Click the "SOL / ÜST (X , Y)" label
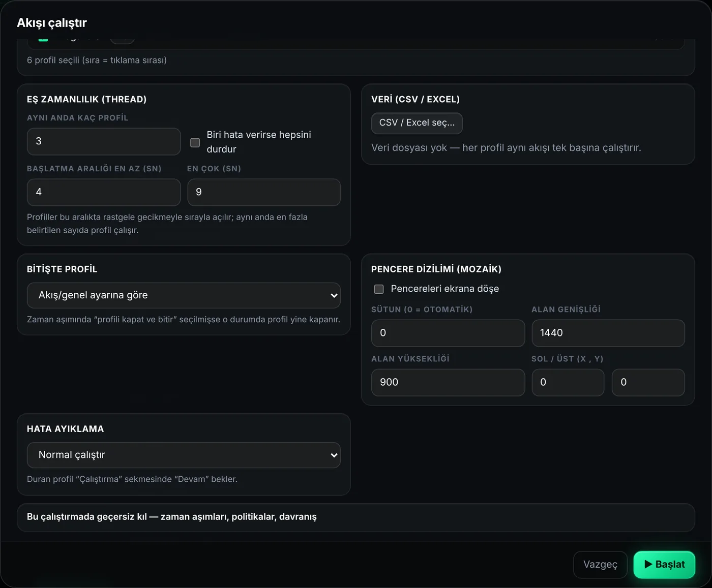Screen dimensions: 712x588 coord(568,359)
